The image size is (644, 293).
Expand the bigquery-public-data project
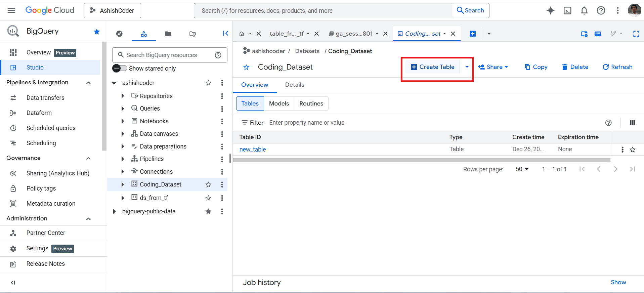pyautogui.click(x=114, y=211)
